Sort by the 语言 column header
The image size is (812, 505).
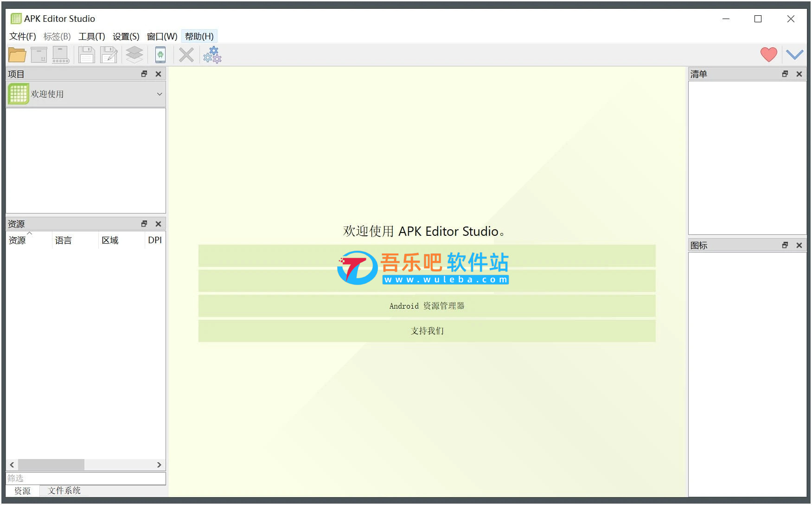[75, 240]
